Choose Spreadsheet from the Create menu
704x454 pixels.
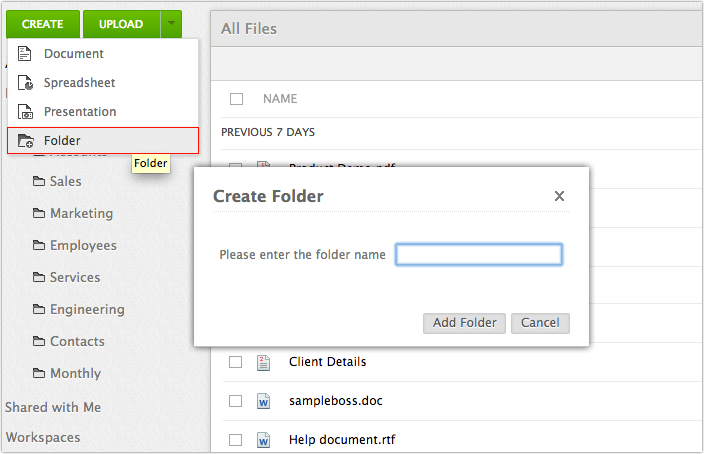[79, 83]
